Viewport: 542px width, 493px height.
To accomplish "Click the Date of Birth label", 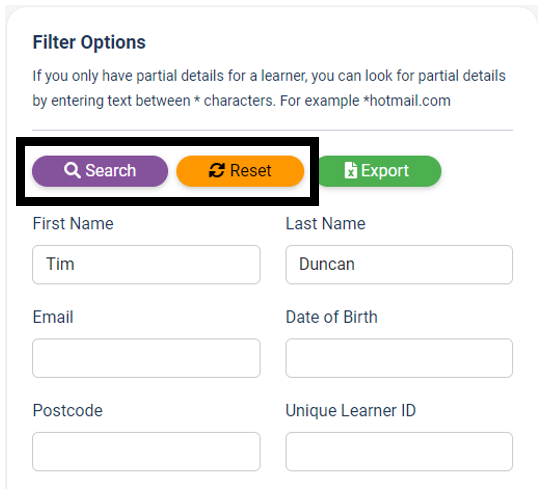I will pyautogui.click(x=331, y=317).
